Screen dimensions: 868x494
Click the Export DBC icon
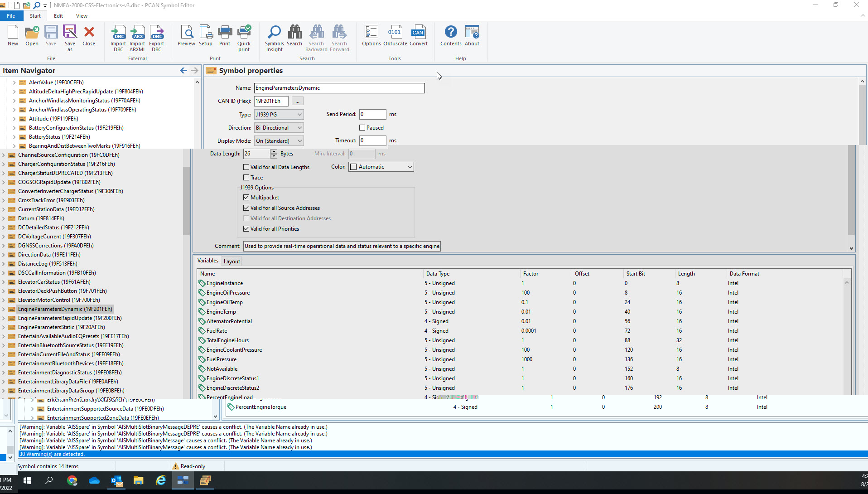[x=156, y=38]
